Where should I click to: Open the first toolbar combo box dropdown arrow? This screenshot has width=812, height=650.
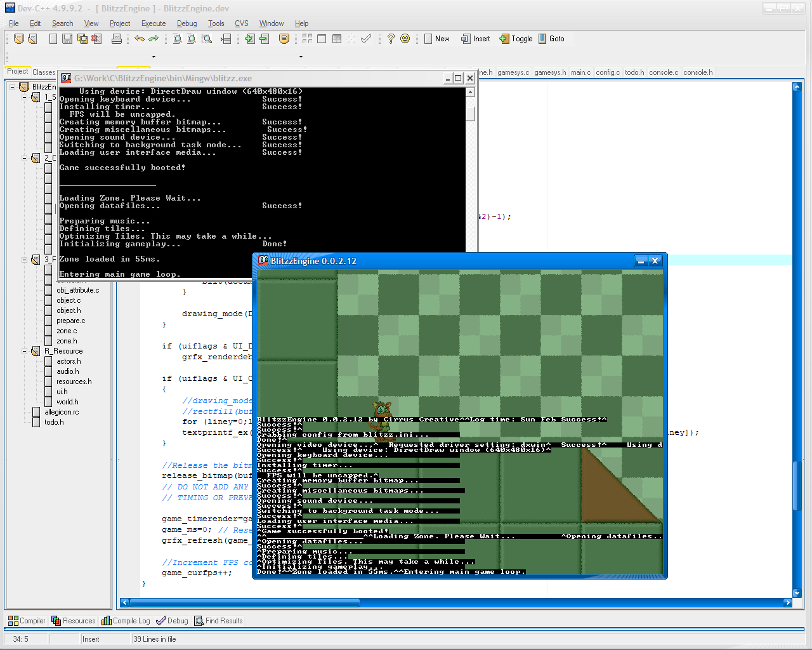[154, 56]
